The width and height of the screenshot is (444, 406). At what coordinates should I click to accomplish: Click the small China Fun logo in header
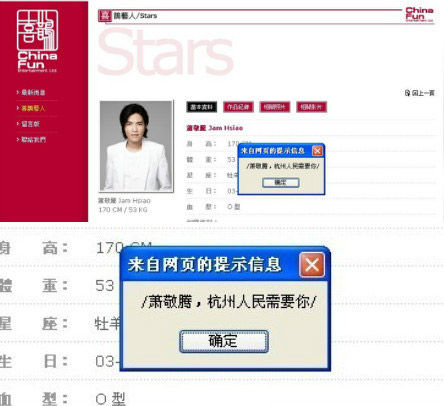[419, 15]
